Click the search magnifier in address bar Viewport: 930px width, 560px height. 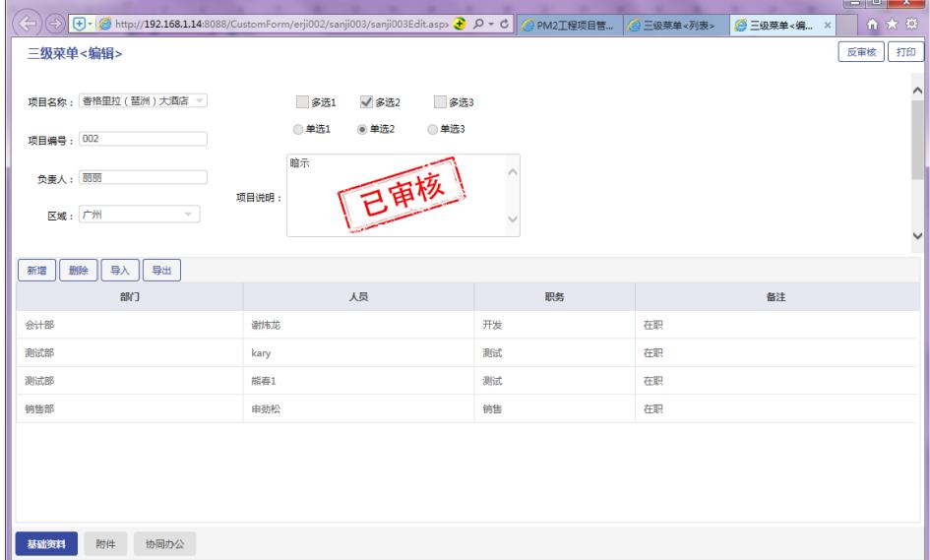pyautogui.click(x=482, y=23)
